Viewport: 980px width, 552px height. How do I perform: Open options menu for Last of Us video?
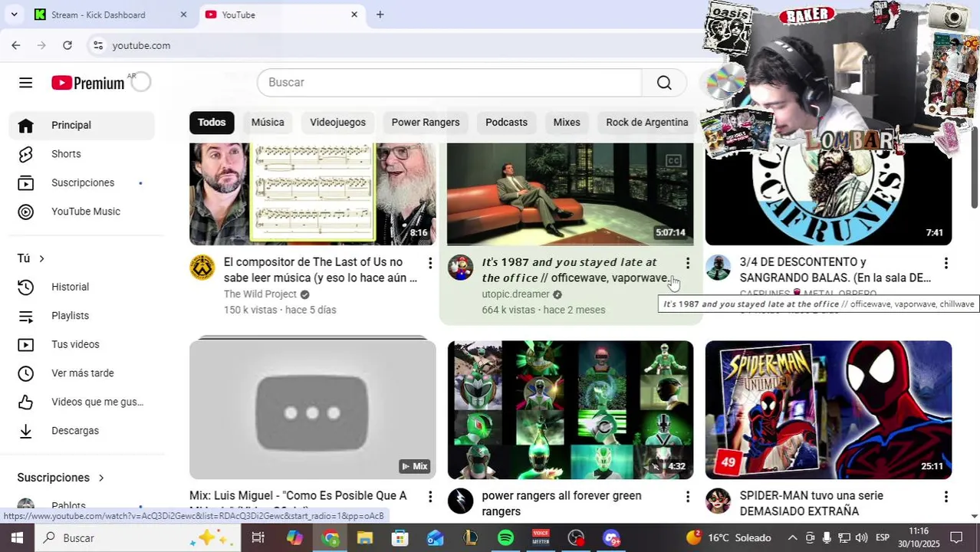430,264
